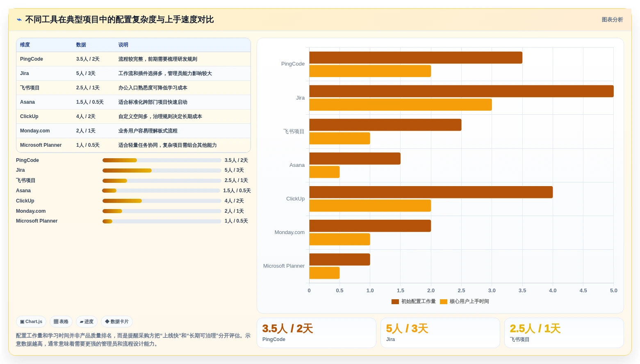Select 飞书项目 name in table row
The width and height of the screenshot is (640, 364).
pyautogui.click(x=30, y=88)
